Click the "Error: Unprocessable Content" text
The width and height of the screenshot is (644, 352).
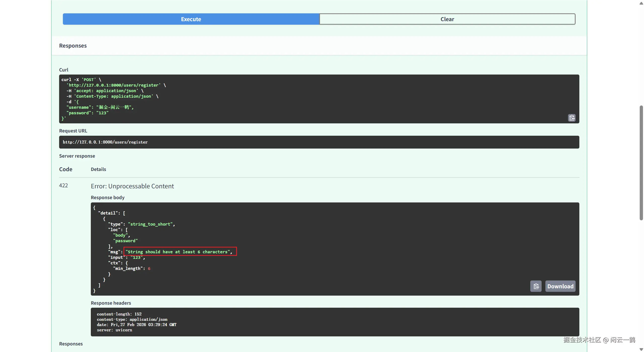click(x=132, y=186)
